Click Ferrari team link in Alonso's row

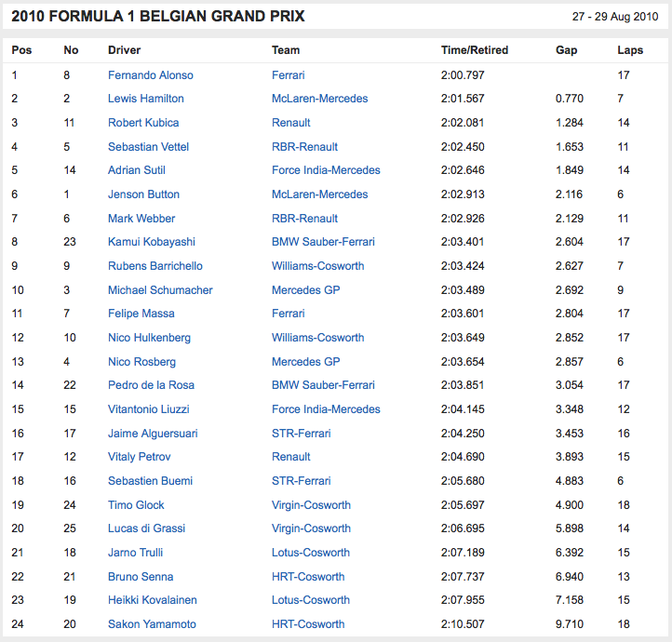(x=289, y=74)
